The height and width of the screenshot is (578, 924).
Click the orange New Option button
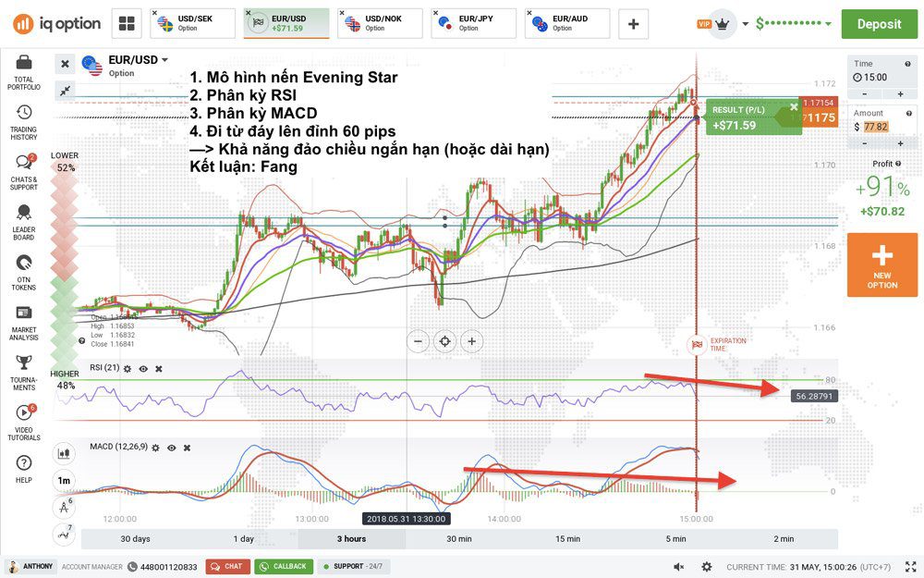pos(881,264)
